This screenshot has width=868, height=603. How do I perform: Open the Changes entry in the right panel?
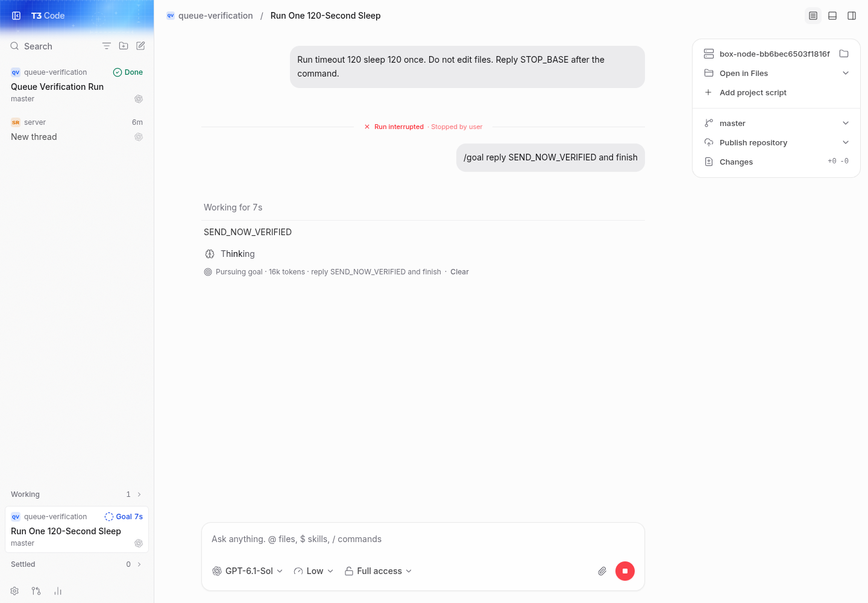[776, 162]
